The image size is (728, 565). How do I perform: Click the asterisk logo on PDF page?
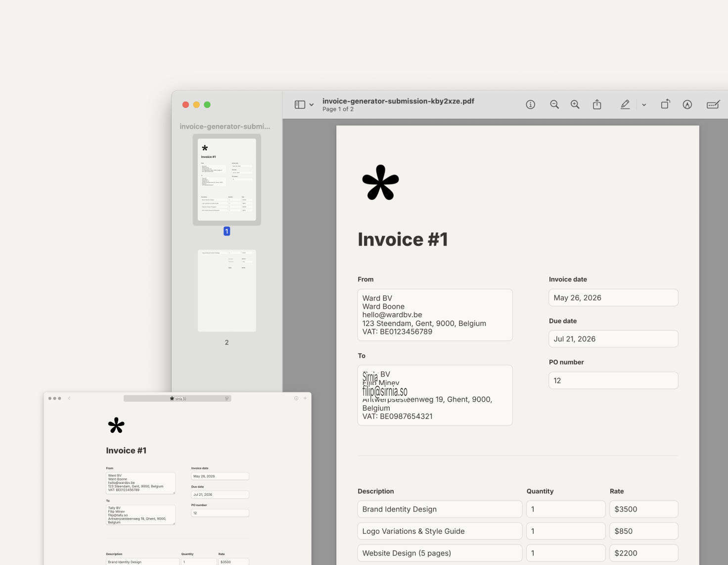point(380,183)
